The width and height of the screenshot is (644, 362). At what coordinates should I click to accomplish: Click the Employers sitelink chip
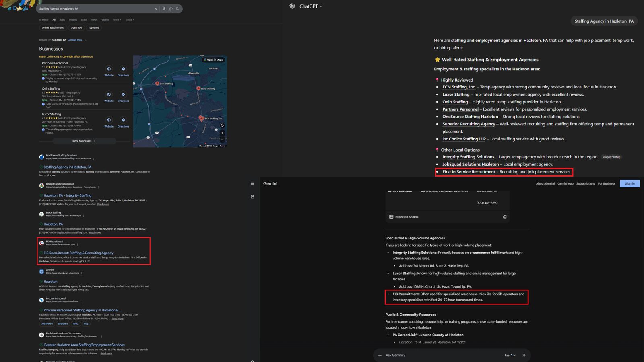[63, 324]
